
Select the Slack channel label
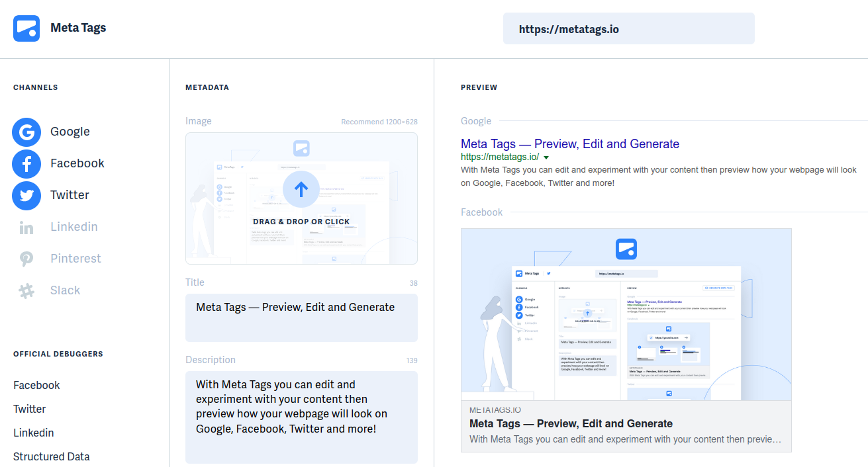click(x=65, y=290)
